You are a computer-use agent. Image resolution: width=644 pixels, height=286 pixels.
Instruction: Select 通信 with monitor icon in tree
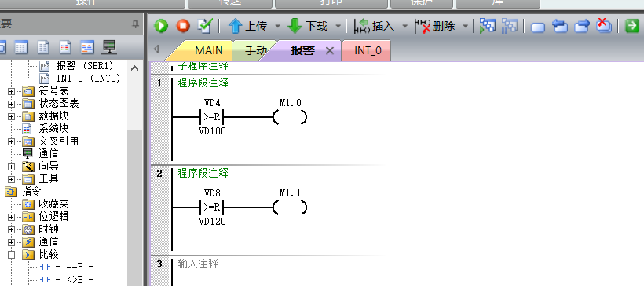click(49, 154)
